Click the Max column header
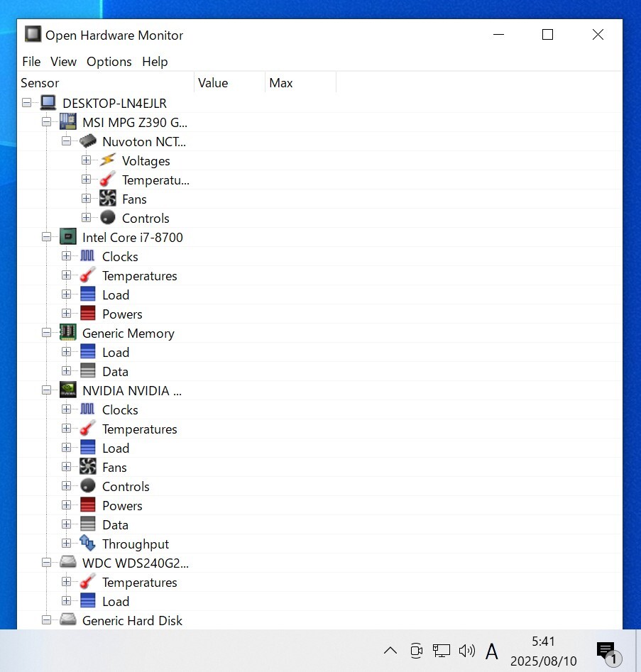 coord(300,83)
